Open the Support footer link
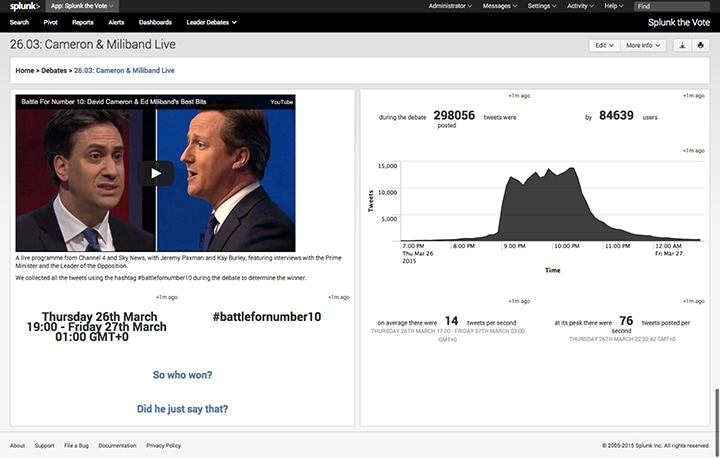The height and width of the screenshot is (458, 720). (44, 446)
